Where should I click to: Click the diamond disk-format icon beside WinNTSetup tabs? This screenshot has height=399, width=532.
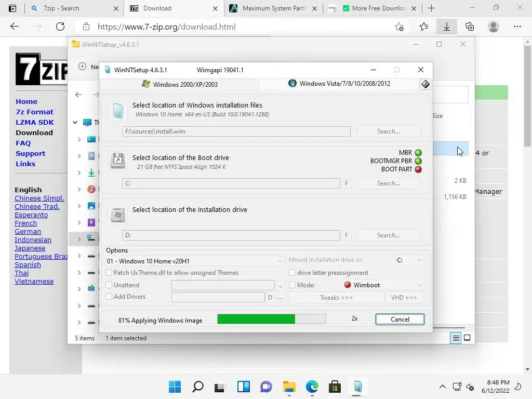click(x=425, y=84)
